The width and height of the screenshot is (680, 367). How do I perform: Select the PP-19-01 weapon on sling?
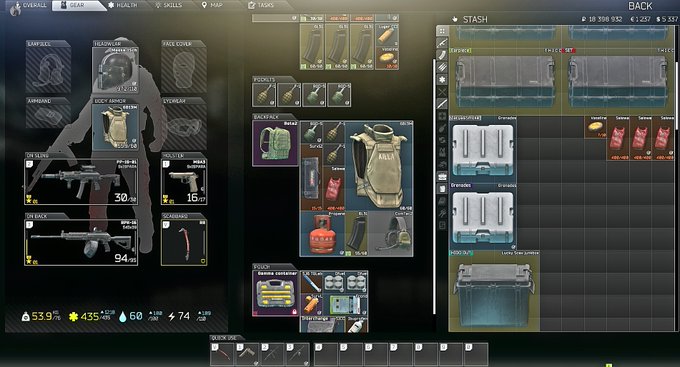[x=81, y=181]
